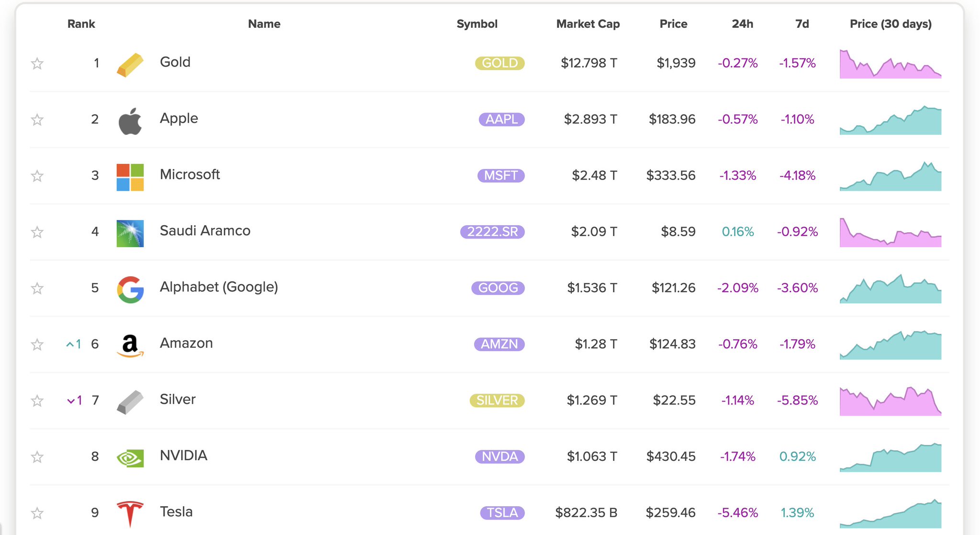
Task: Open Tesla's 30-day price chart
Action: pyautogui.click(x=891, y=513)
